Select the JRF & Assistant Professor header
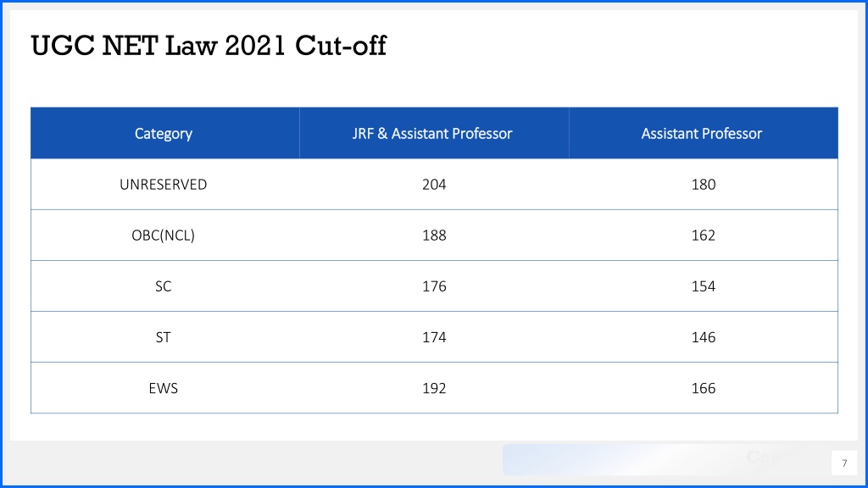868x488 pixels. click(x=434, y=133)
